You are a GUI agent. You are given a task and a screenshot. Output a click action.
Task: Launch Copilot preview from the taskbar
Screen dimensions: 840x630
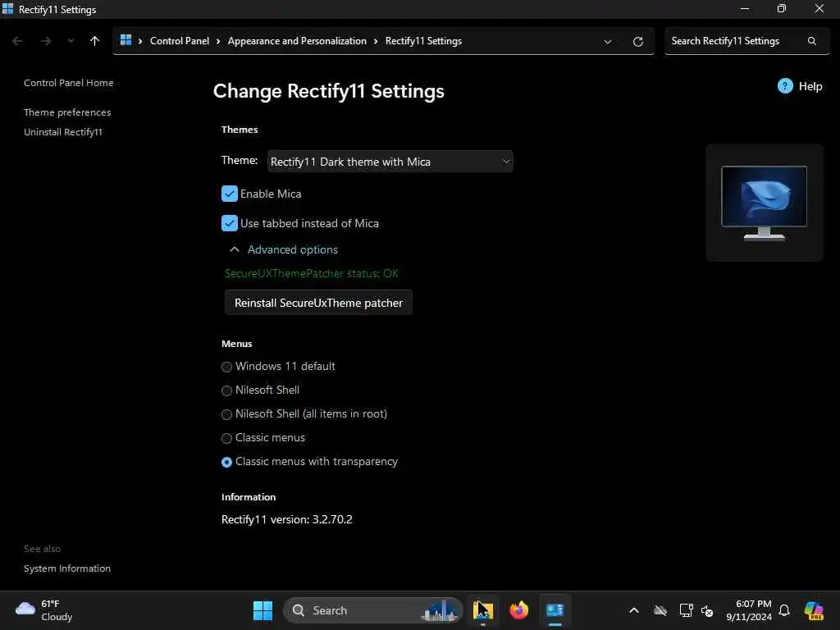814,610
